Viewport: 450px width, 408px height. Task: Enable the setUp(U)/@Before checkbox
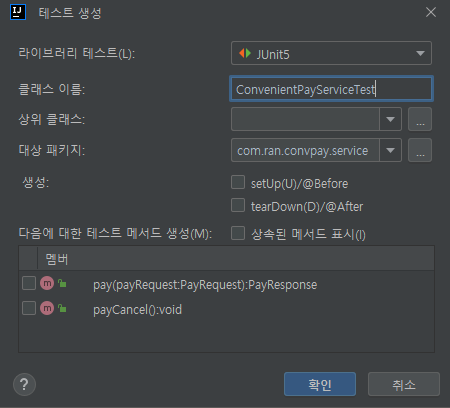238,182
